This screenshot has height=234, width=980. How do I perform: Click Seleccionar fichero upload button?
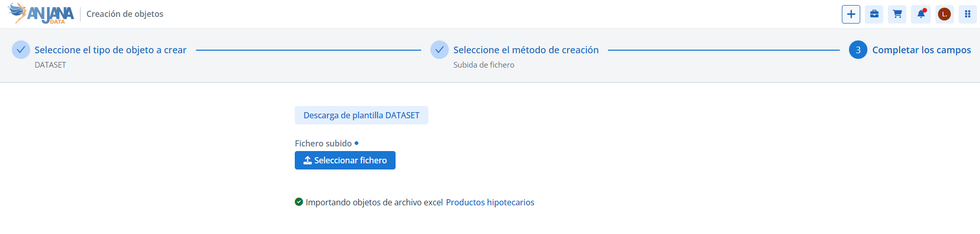345,160
